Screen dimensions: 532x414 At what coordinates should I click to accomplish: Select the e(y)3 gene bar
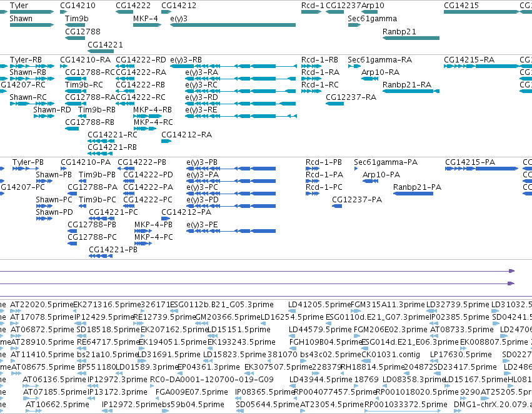click(x=233, y=25)
